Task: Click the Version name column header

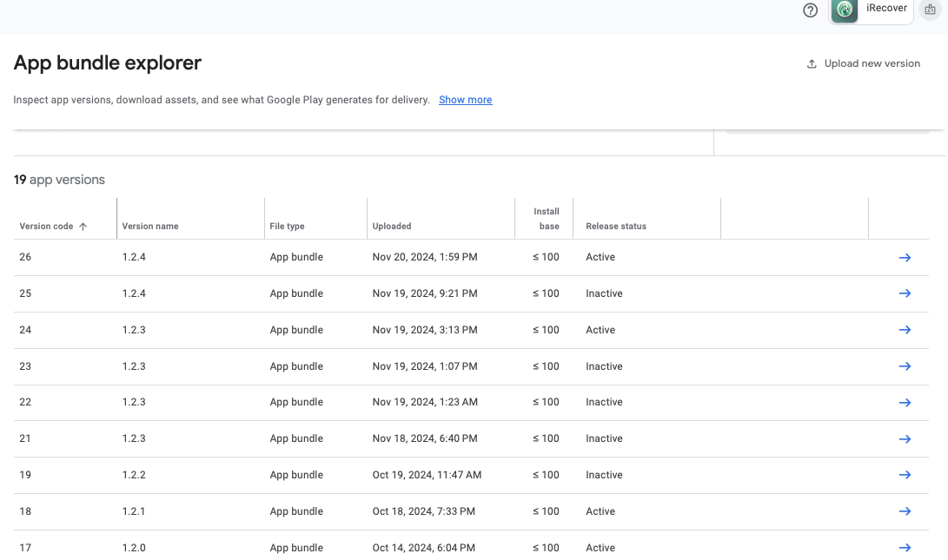Action: (150, 227)
